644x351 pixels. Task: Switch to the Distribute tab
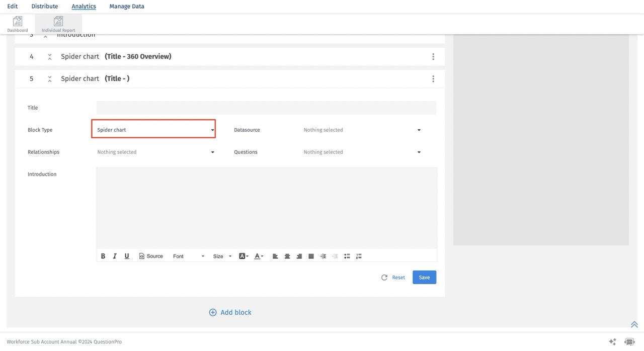tap(45, 7)
